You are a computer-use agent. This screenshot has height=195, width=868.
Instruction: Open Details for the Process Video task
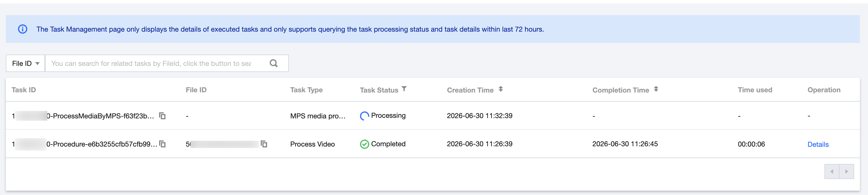[x=818, y=145]
